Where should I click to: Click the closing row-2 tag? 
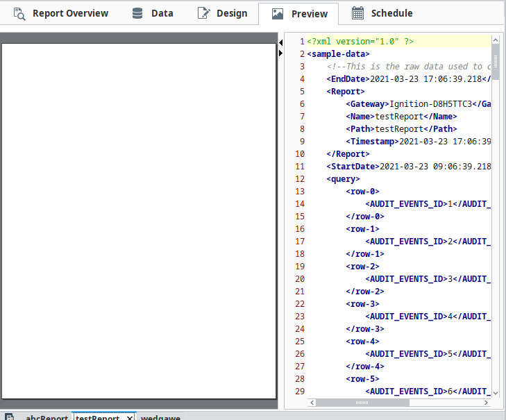pyautogui.click(x=365, y=291)
